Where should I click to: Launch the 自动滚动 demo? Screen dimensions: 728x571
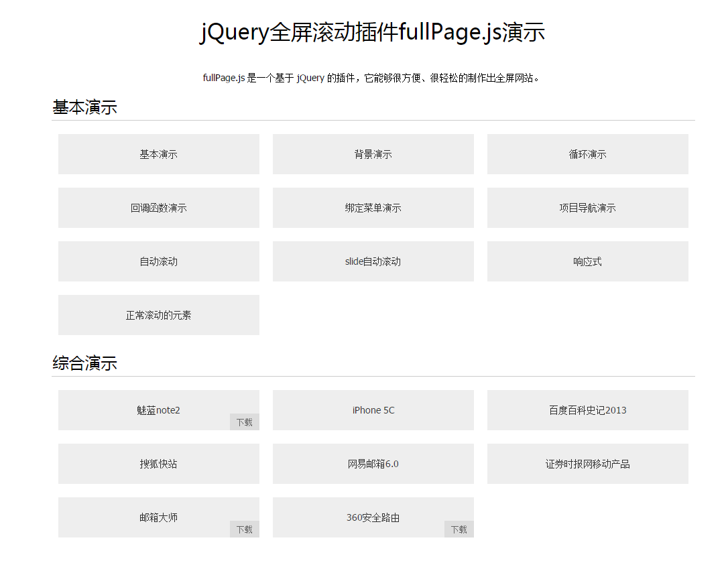(x=158, y=261)
